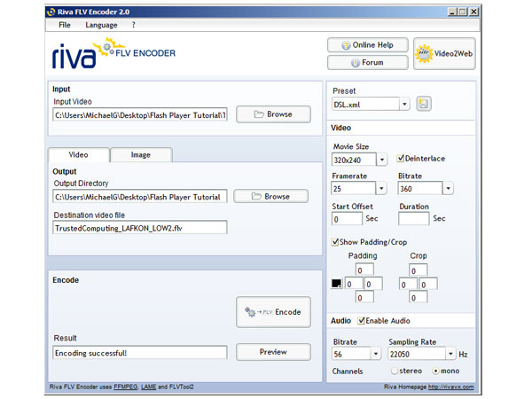Click the Destination video file field
Viewport: 532px width, 399px height.
[x=140, y=228]
